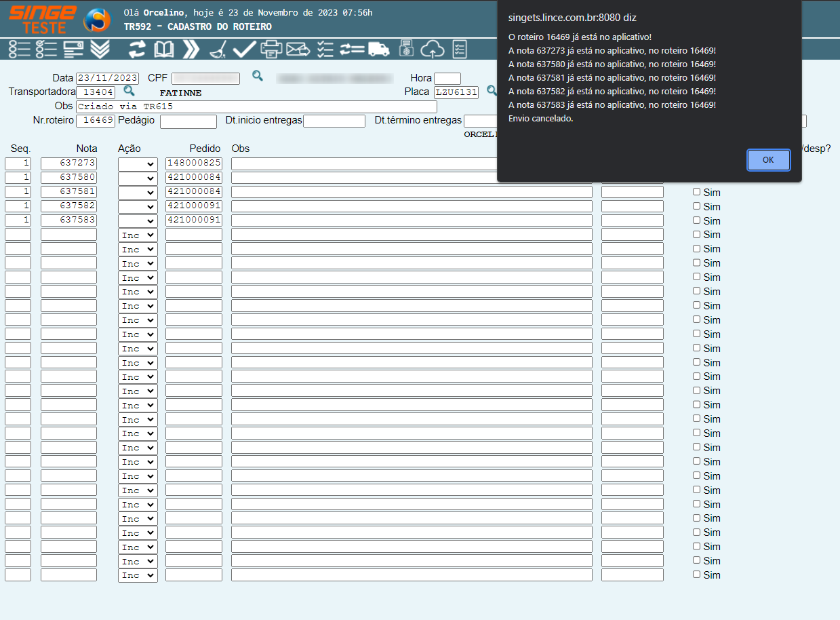840x620 pixels.
Task: Click the double right-chevron toolbar icon
Action: click(x=191, y=49)
